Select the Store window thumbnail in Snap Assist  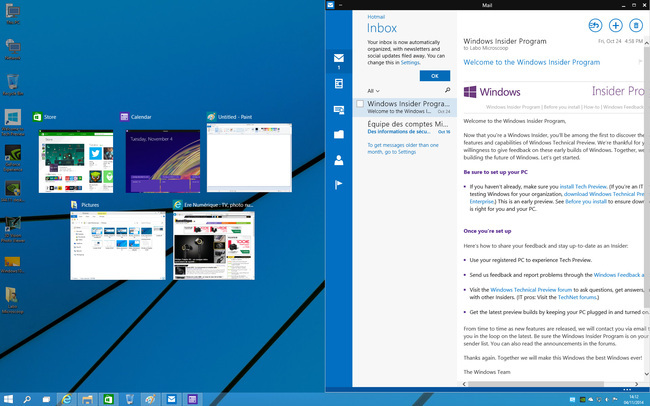[76, 161]
